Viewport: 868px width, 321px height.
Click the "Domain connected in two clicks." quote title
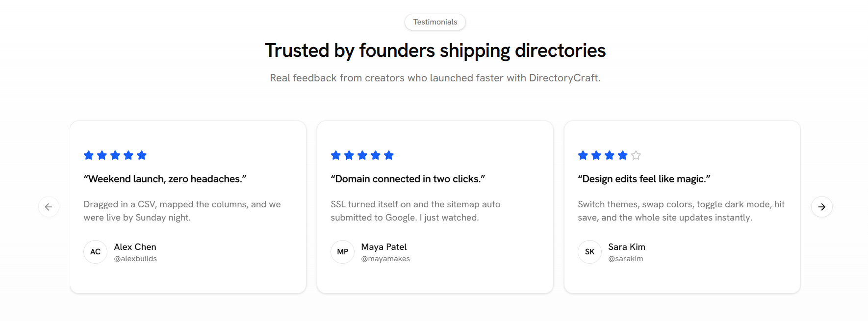(x=408, y=179)
